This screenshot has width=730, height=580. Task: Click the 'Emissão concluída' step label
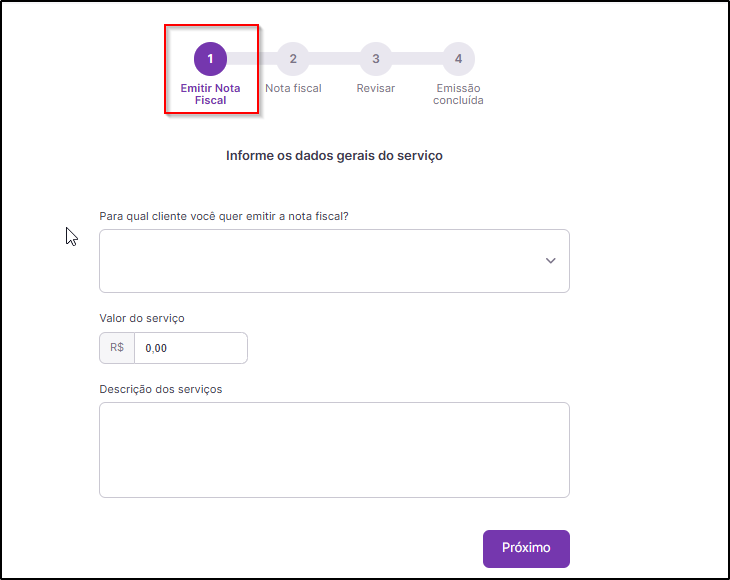(x=458, y=94)
